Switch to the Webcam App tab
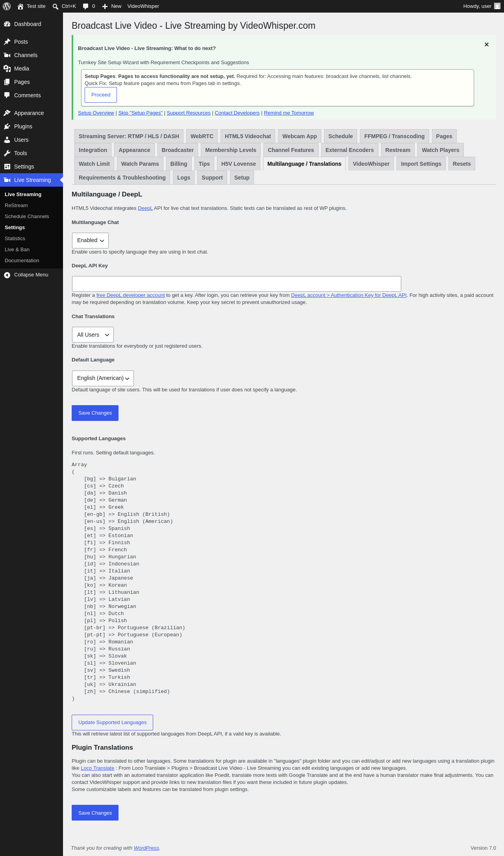504x856 pixels. tap(300, 136)
